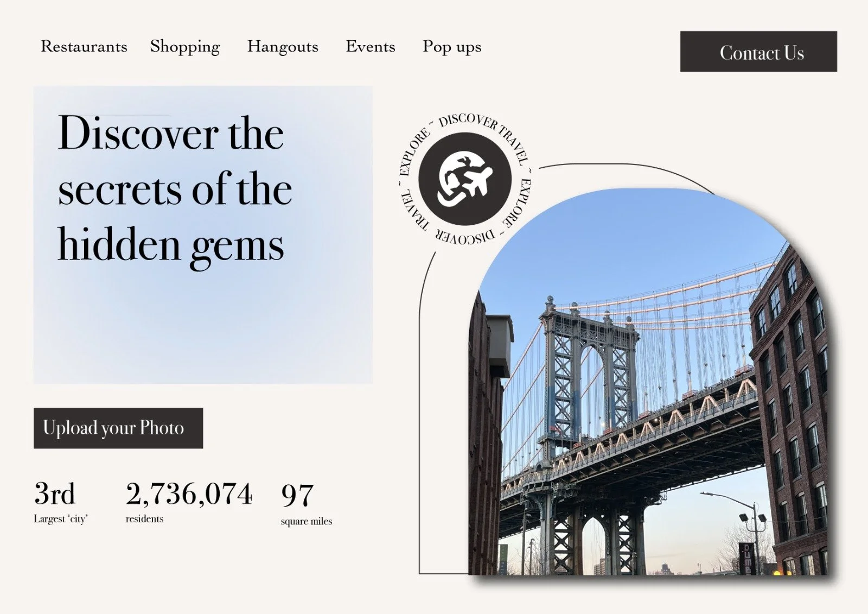This screenshot has height=614, width=868.
Task: Navigate to Pop ups
Action: click(x=452, y=47)
